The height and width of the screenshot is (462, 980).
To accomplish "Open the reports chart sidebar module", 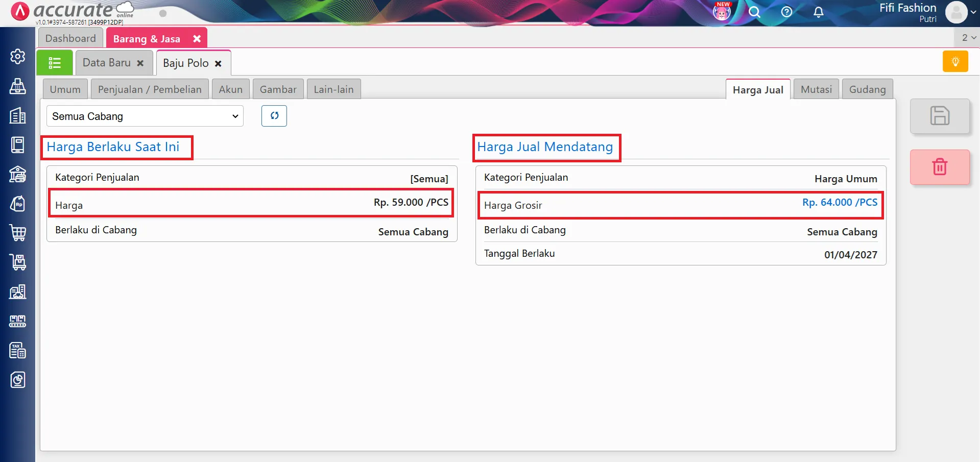I will coord(18,380).
